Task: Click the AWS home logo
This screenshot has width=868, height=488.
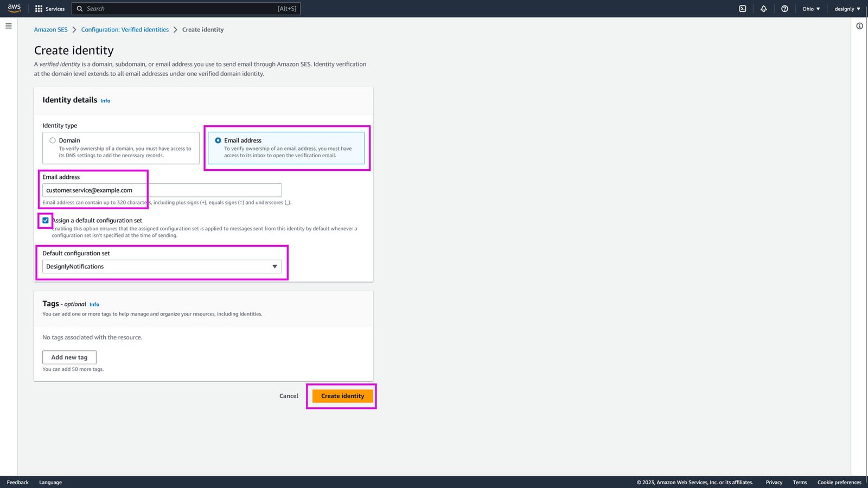Action: (14, 8)
